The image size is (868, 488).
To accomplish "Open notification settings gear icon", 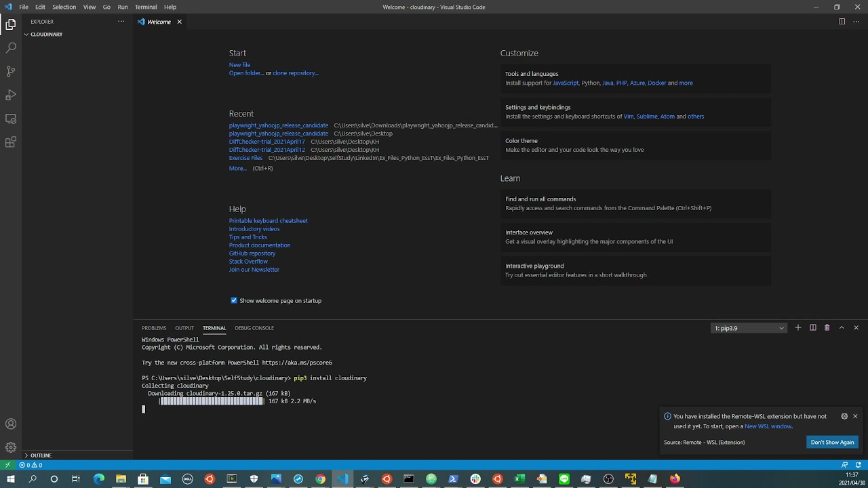I will click(844, 416).
